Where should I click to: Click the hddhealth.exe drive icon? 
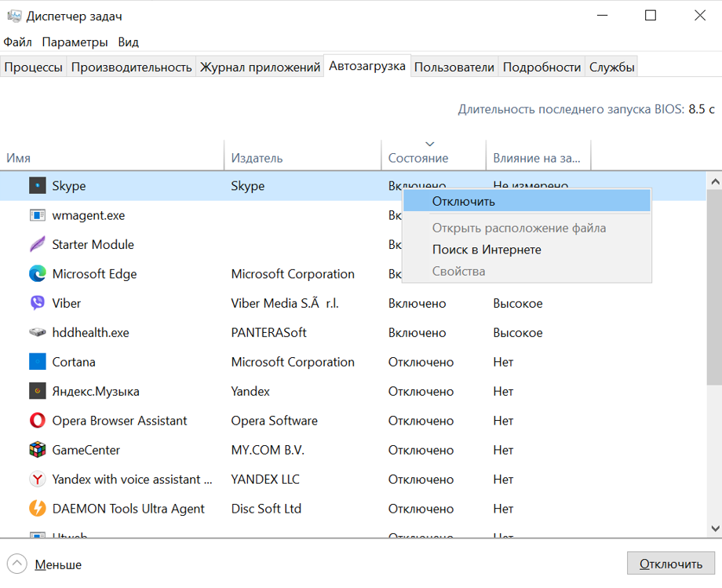click(x=38, y=332)
